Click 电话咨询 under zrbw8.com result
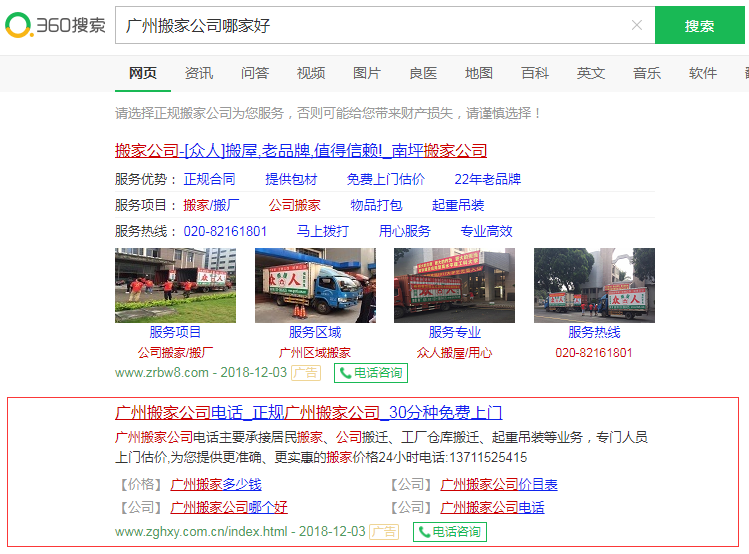Image resolution: width=749 pixels, height=554 pixels. click(x=370, y=373)
